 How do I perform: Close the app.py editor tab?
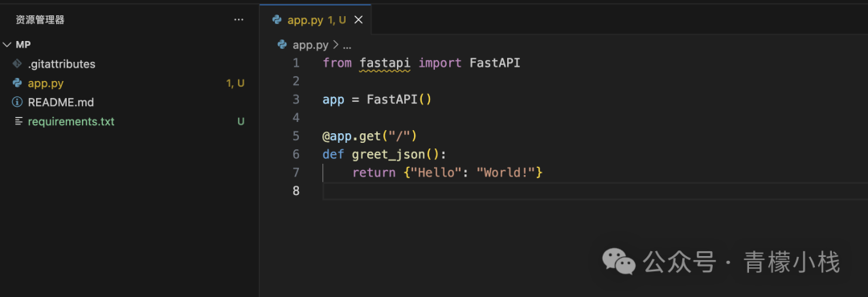pos(358,20)
